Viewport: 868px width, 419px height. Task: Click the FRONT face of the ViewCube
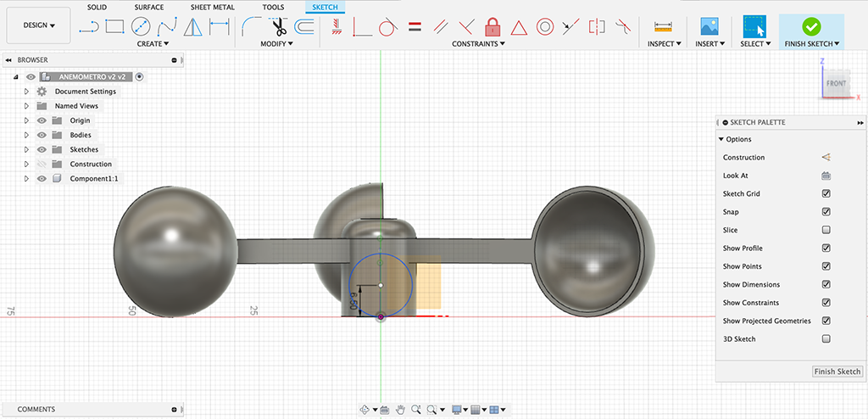tap(836, 84)
